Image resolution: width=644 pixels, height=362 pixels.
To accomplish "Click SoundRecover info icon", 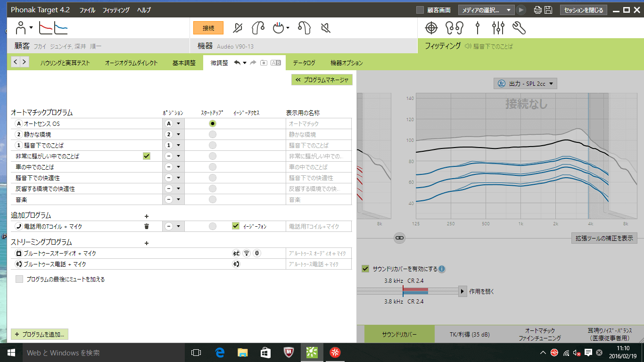I will coord(442,269).
